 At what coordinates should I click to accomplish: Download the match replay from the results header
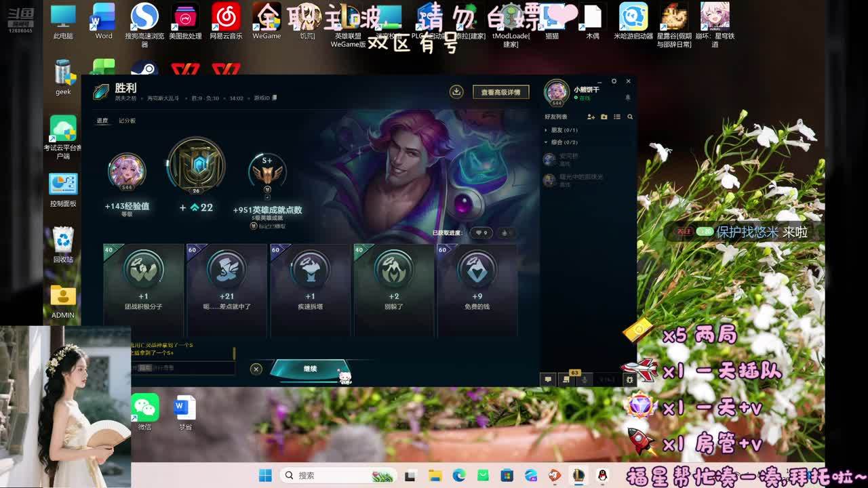[x=456, y=91]
